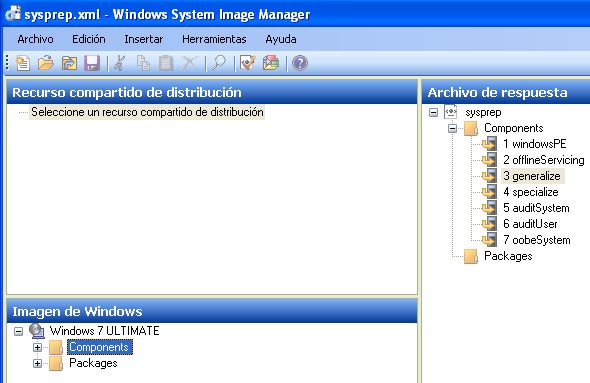This screenshot has height=383, width=590.
Task: Save the answer file with floppy icon
Action: 92,63
